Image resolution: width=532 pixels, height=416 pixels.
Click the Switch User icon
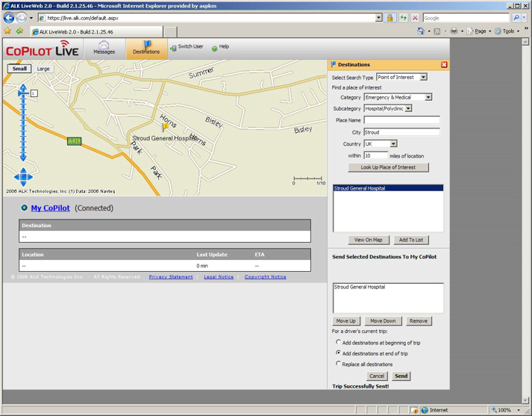point(173,49)
